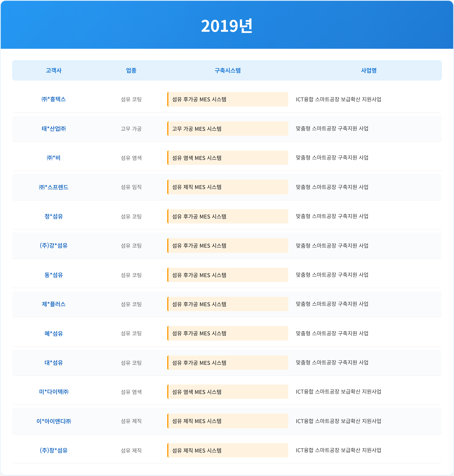This screenshot has width=454, height=476.
Task: Click the 2019년 title heading
Action: [x=227, y=26]
